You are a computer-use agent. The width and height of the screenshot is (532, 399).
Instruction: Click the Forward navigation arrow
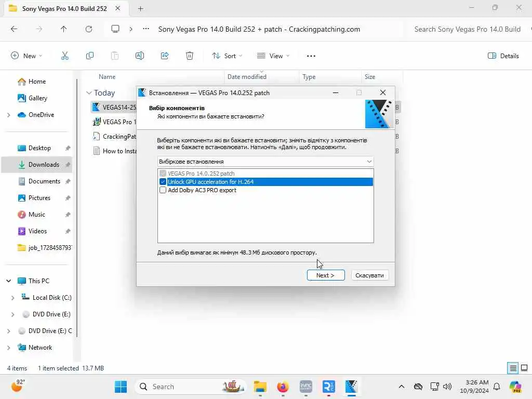[x=39, y=29]
